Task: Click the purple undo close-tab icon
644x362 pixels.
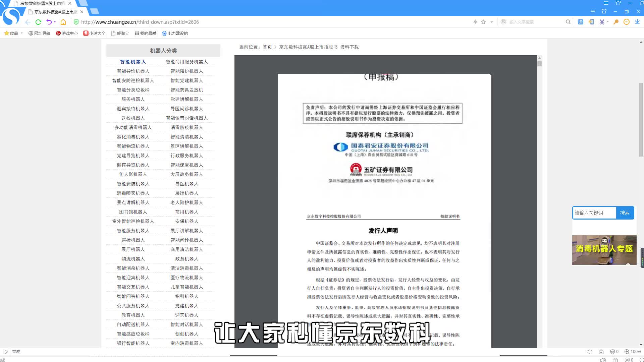Action: pyautogui.click(x=49, y=22)
